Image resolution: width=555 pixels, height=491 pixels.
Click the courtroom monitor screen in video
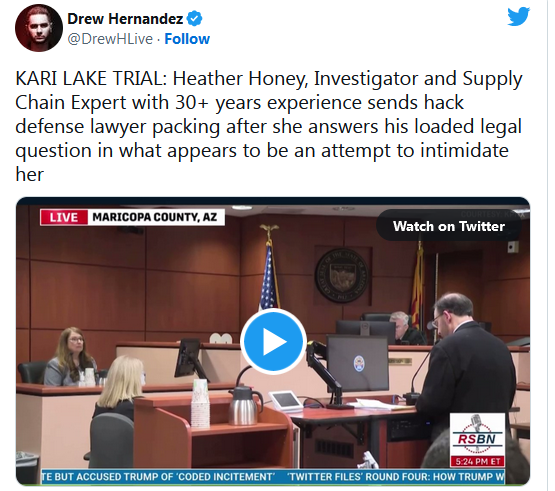(357, 363)
